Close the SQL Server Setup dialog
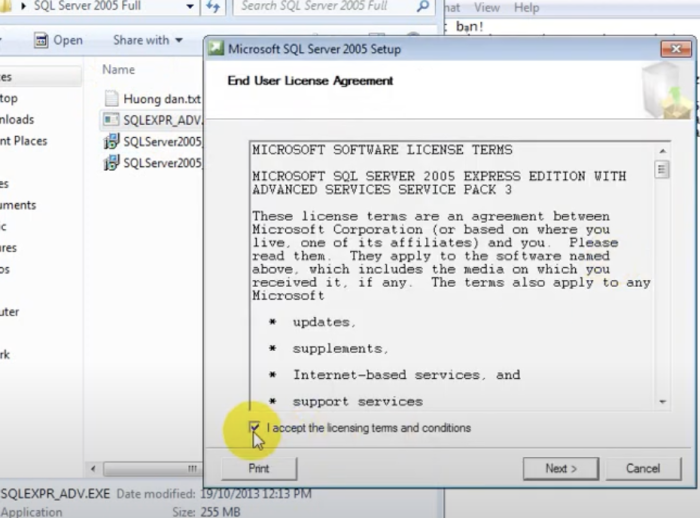Image resolution: width=700 pixels, height=518 pixels. (x=676, y=49)
